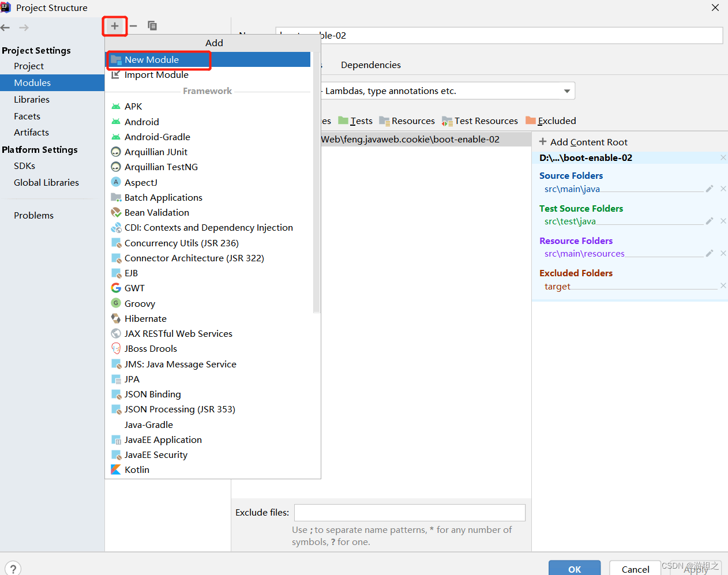Image resolution: width=728 pixels, height=575 pixels.
Task: Click the JSON Binding icon
Action: click(116, 394)
